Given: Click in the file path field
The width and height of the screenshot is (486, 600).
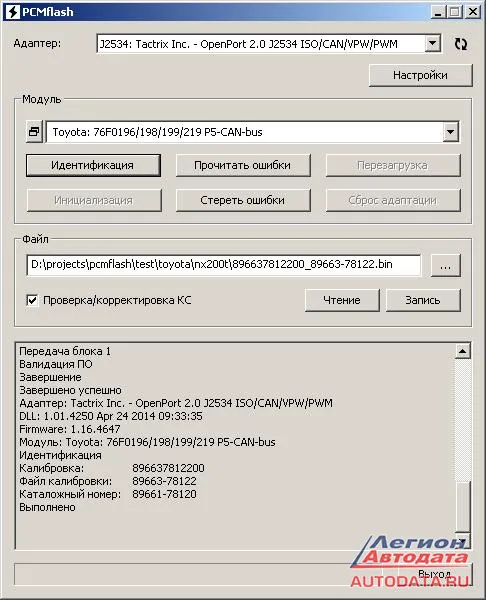Looking at the screenshot, I should point(223,265).
